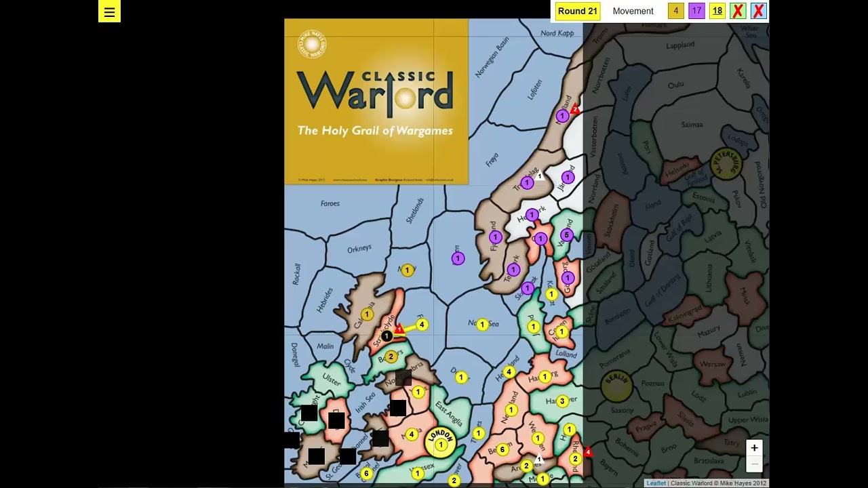Click the blue eliminated-player red X box
The image size is (868, 488).
[758, 11]
